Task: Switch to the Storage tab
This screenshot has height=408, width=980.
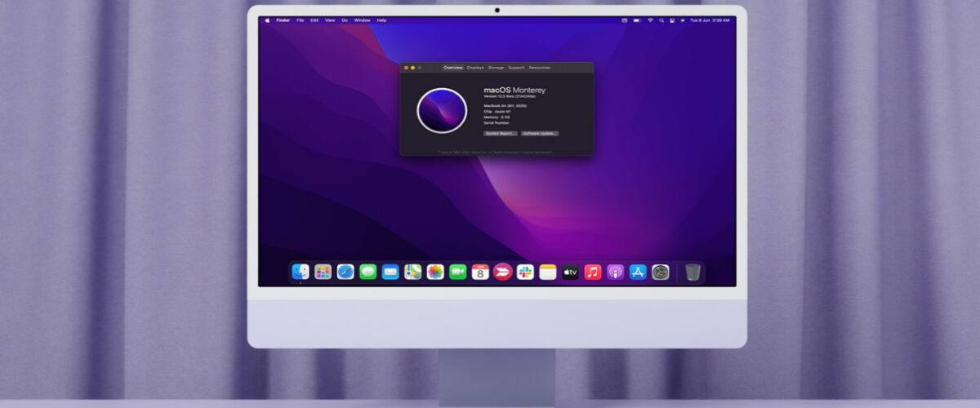Action: pyautogui.click(x=496, y=68)
